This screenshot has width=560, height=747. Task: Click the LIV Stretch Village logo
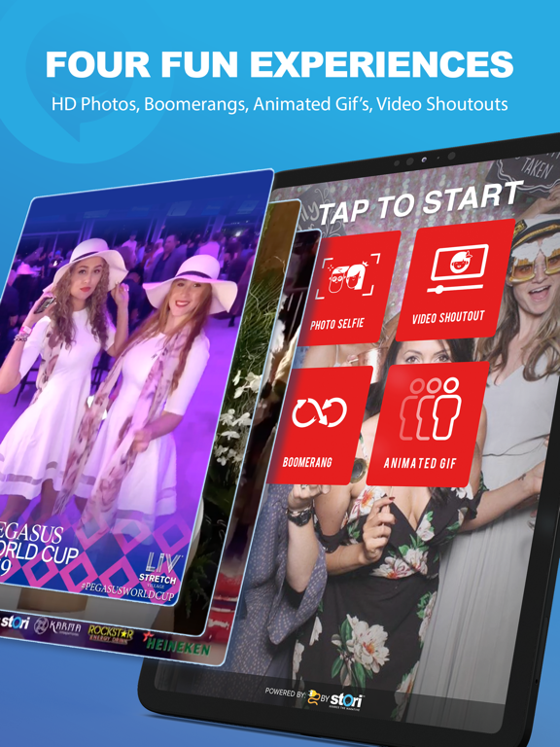tap(159, 570)
